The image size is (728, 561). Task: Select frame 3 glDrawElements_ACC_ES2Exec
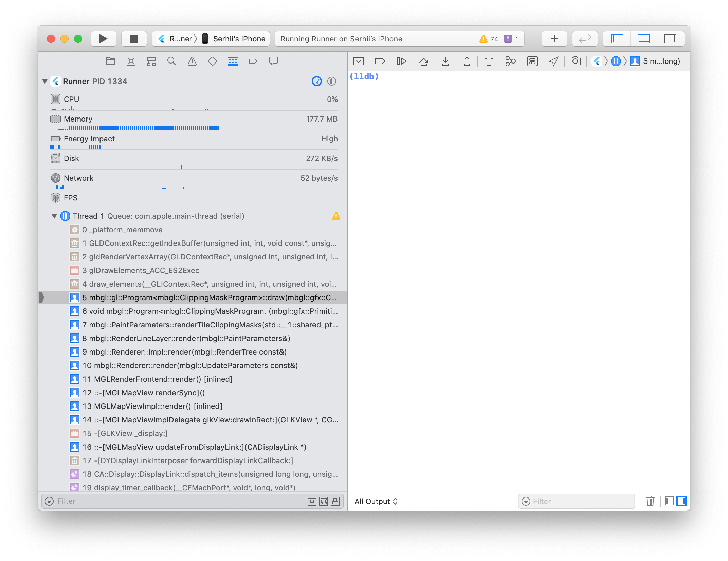pos(193,271)
